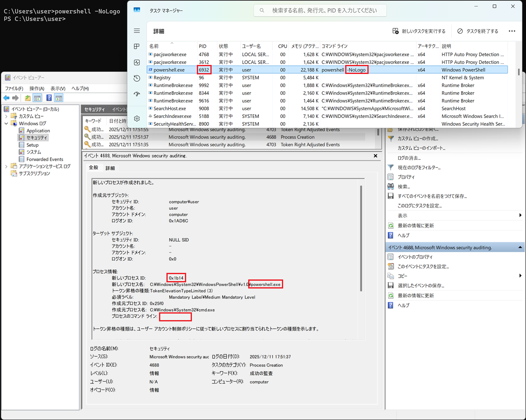Open Task Manager hamburger navigation menu
The image size is (526, 420).
point(137,31)
